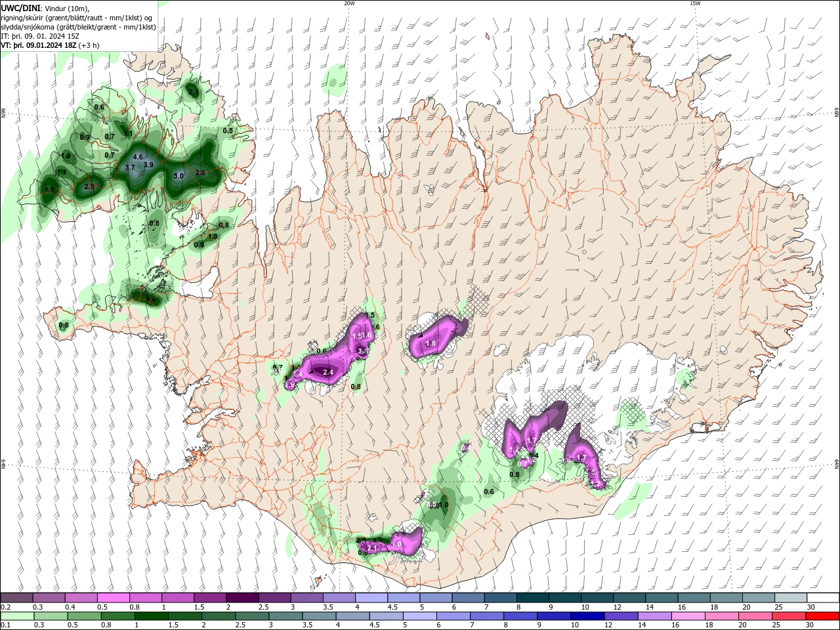Screen dimensions: 840x630
Task: Click the 0.9 rain value in Westfjords
Action: (85, 137)
